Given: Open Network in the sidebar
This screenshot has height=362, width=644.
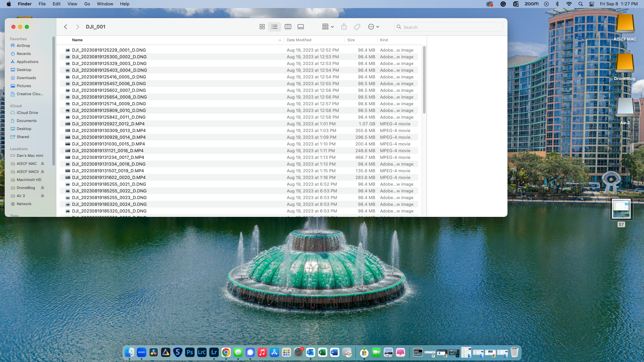Looking at the screenshot, I should (24, 204).
